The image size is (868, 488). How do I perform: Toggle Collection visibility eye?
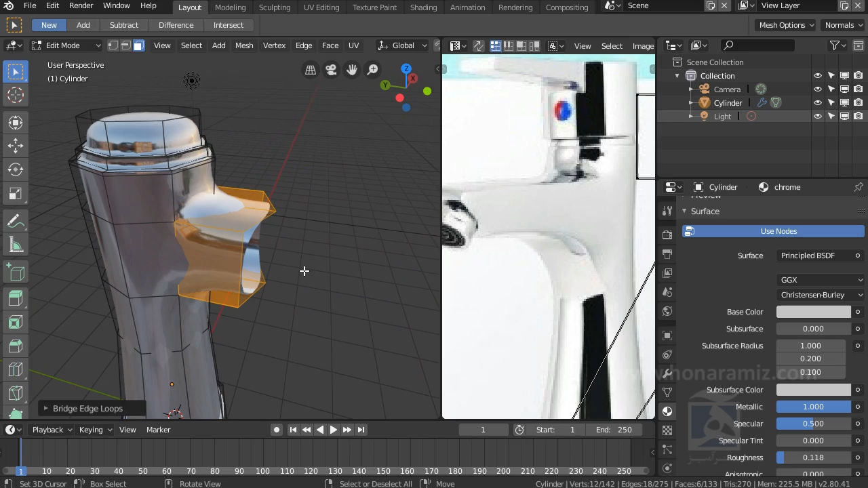click(x=818, y=76)
